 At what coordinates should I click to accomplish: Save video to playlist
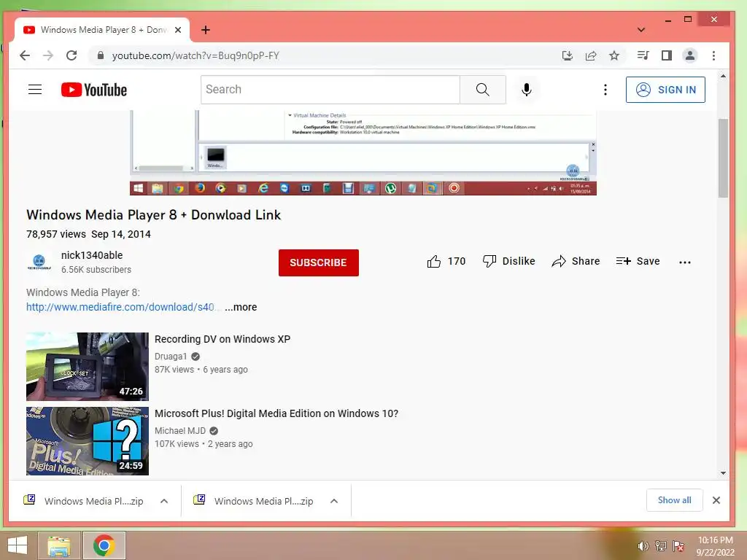[x=638, y=262]
